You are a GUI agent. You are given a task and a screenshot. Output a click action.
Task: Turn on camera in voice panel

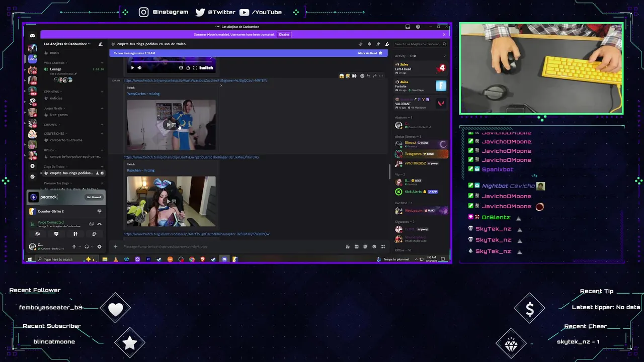pos(37,234)
